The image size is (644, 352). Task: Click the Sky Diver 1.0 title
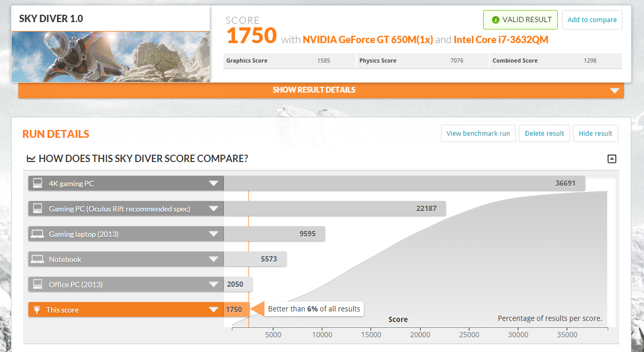point(51,19)
